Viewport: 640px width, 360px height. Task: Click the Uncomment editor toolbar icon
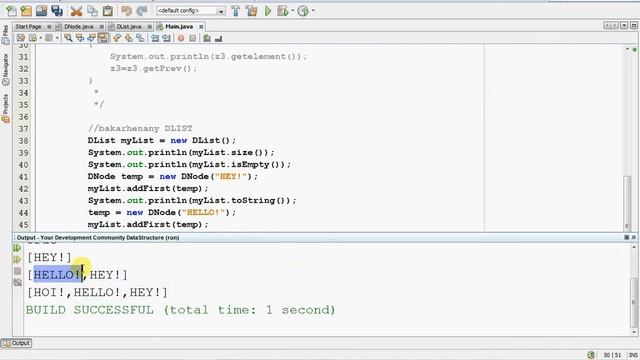tap(218, 38)
